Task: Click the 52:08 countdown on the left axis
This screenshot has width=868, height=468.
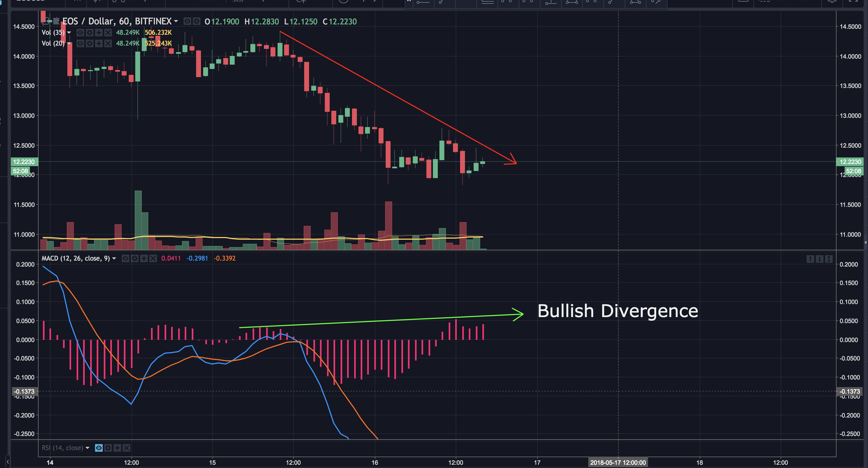Action: coord(20,171)
